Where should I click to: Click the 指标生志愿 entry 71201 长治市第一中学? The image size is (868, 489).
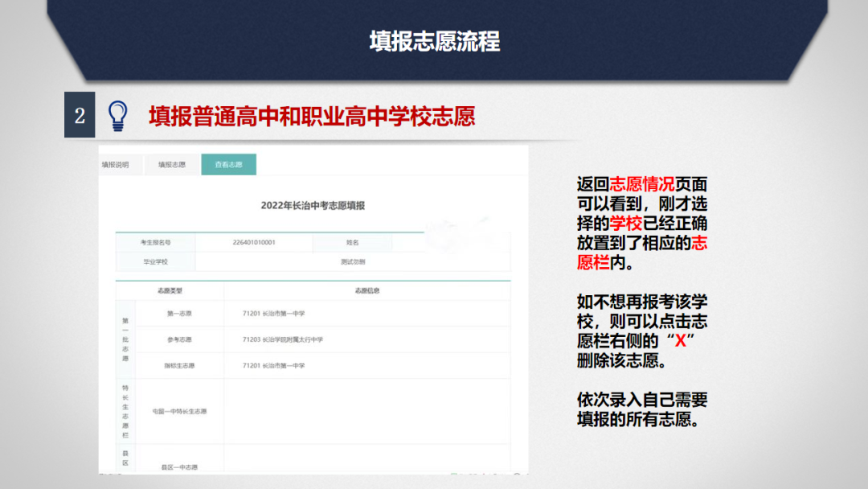pos(273,365)
